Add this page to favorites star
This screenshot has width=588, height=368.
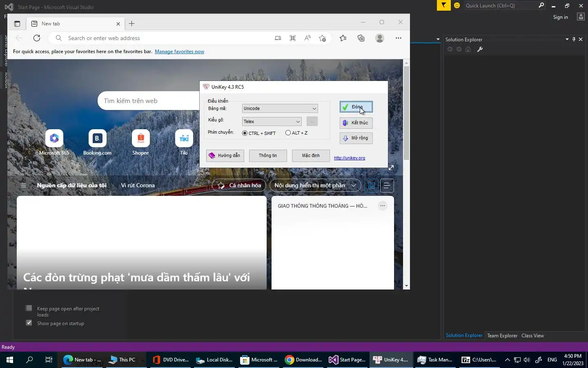point(323,38)
